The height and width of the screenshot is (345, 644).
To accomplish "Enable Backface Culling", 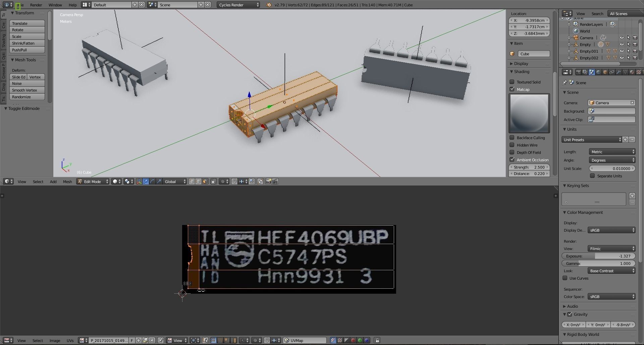I will click(x=512, y=137).
